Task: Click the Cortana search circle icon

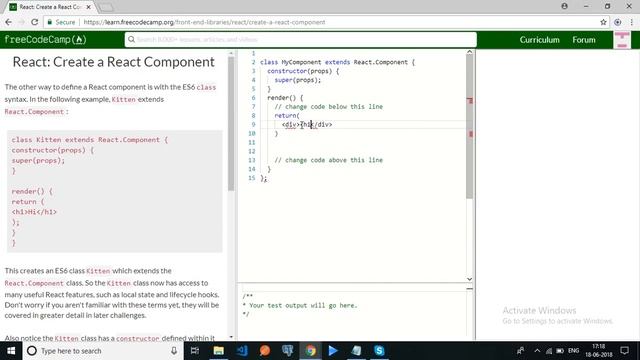Action: (31, 351)
